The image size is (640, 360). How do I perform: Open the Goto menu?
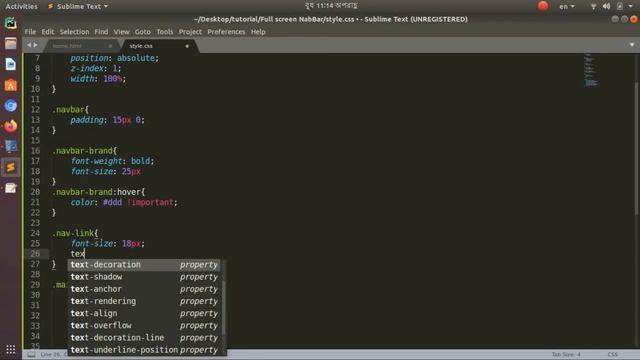click(142, 32)
